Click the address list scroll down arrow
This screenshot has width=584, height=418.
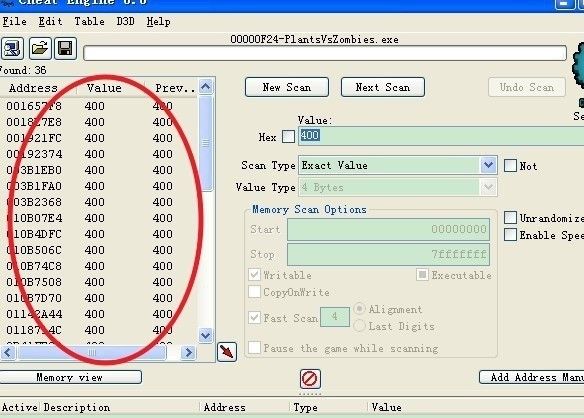click(x=206, y=335)
